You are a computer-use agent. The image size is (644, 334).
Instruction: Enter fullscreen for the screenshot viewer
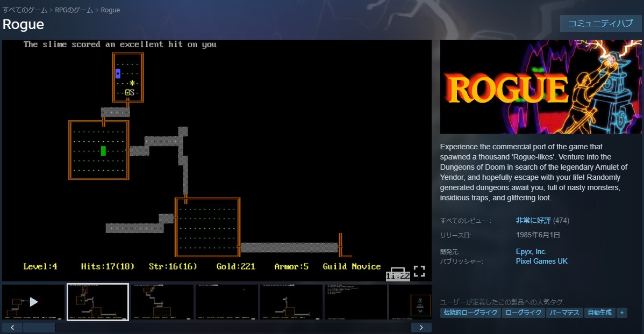click(419, 271)
